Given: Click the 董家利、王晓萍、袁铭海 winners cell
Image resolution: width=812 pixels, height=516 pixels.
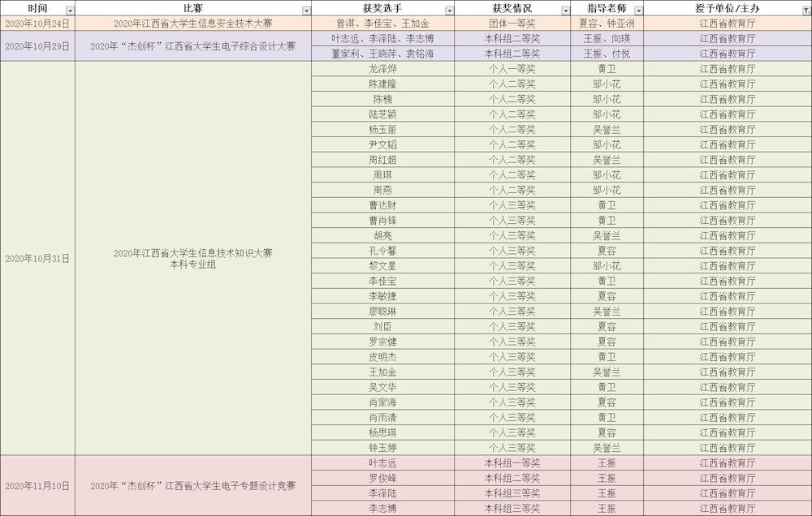Looking at the screenshot, I should (382, 54).
